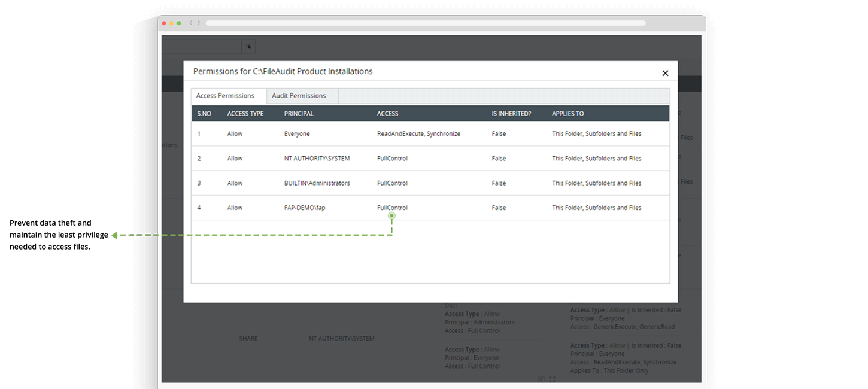This screenshot has width=868, height=389.
Task: Click Principal : Administrators in background page
Action: [479, 323]
